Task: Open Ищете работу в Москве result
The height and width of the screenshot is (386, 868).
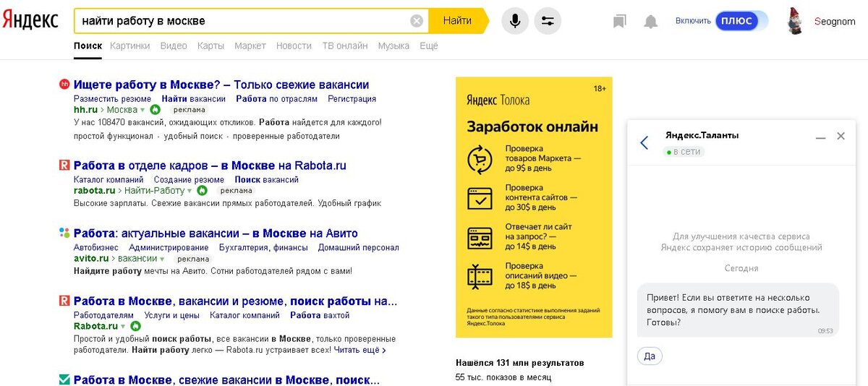Action: pyautogui.click(x=221, y=85)
